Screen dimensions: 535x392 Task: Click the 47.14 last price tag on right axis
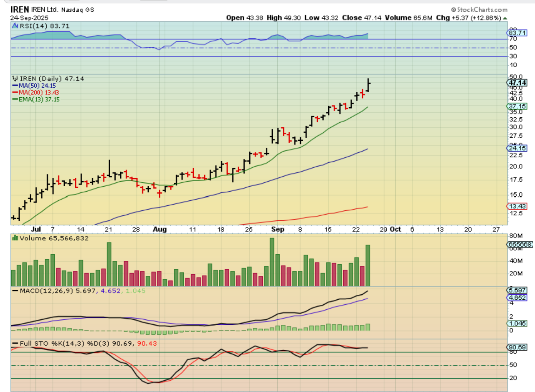pos(516,82)
